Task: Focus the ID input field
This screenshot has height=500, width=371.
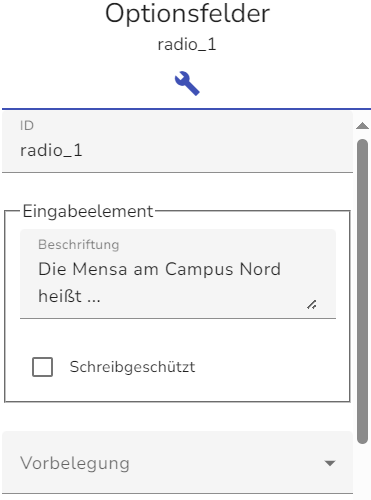Action: tap(177, 142)
